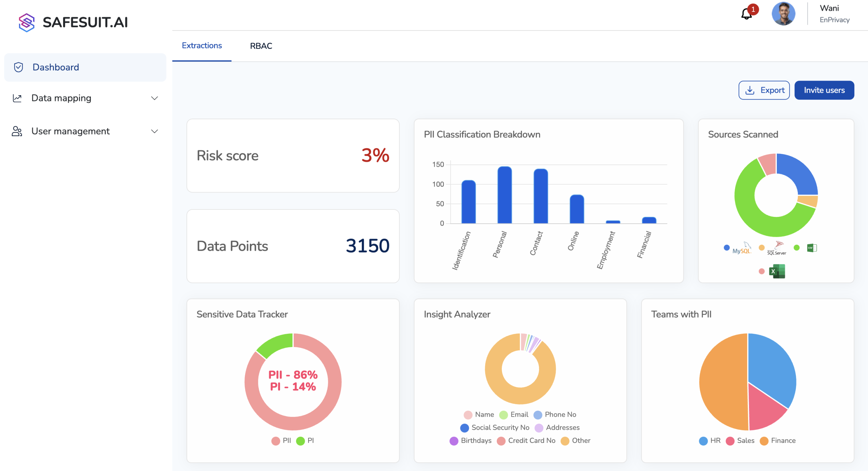Expand the User management chevron
The image size is (868, 471).
pyautogui.click(x=155, y=131)
